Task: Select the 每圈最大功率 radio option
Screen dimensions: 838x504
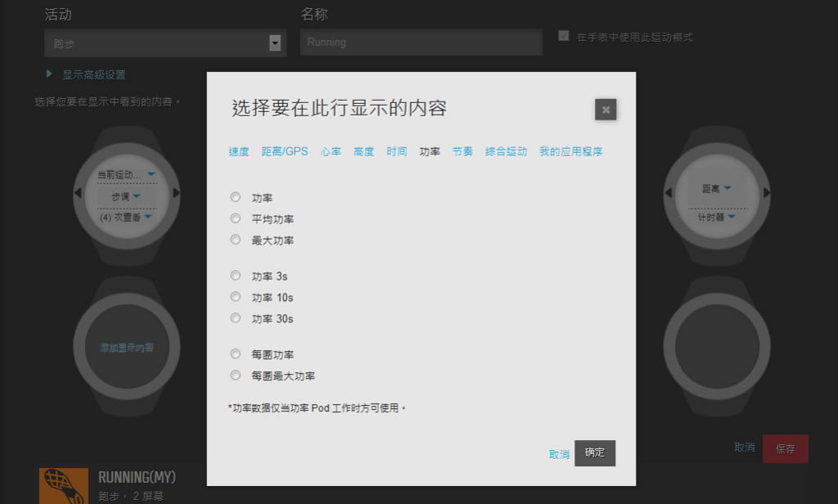Action: 236,376
